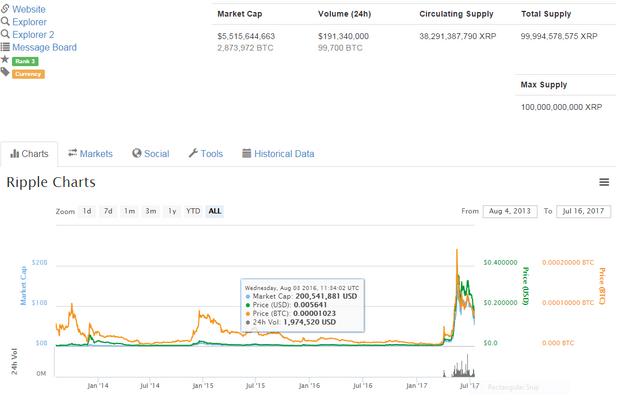Click the 2,873,972 BTC market cap value
This screenshot has width=640, height=405.
point(245,48)
